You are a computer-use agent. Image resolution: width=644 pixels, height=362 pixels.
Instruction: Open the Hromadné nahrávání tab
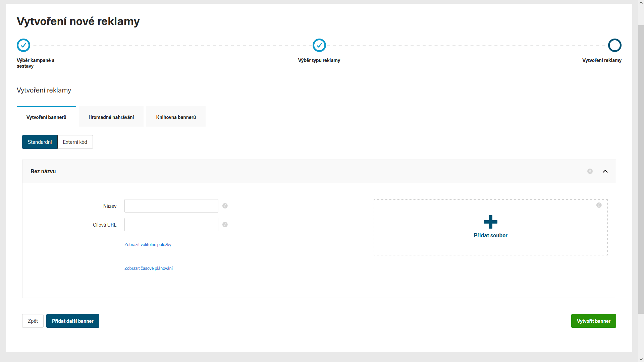pos(111,117)
